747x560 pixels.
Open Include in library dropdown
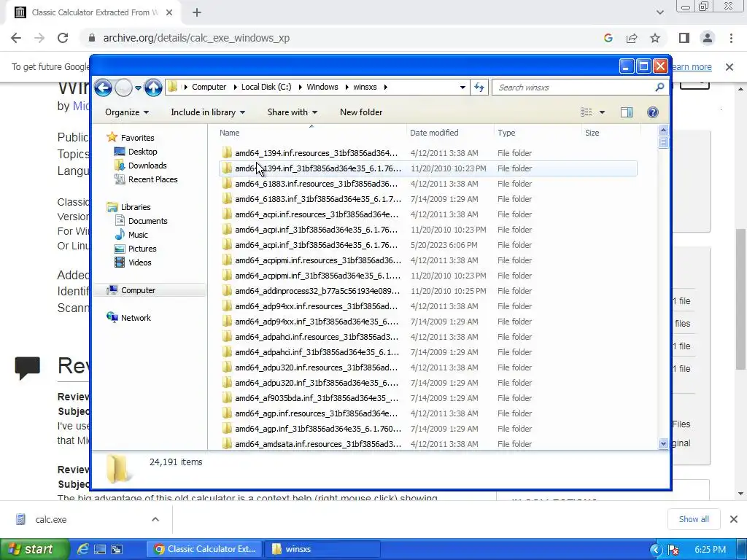point(208,112)
